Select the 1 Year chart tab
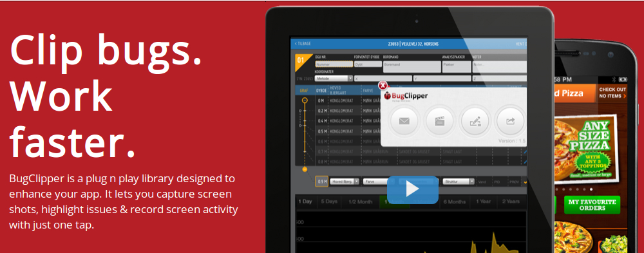644x253 pixels. pos(484,201)
